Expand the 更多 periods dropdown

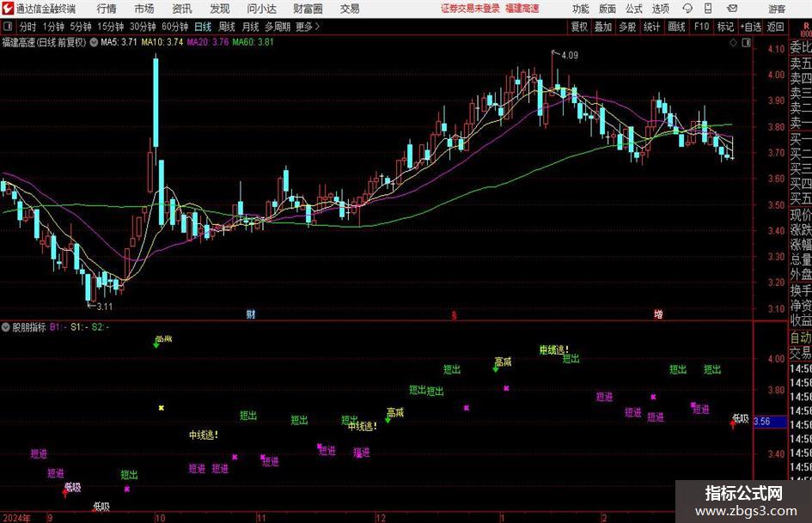(308, 27)
